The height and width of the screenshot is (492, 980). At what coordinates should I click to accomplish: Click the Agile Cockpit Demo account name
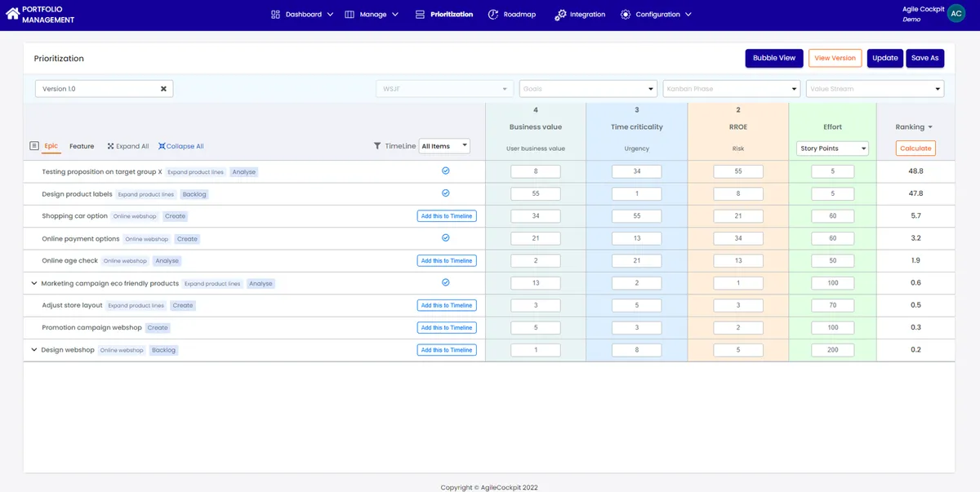point(923,14)
